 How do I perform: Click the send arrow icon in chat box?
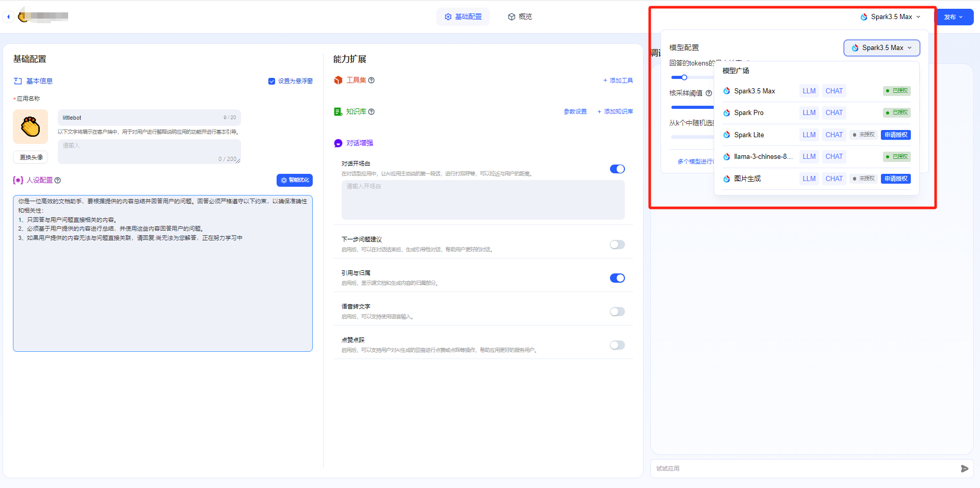[x=964, y=468]
